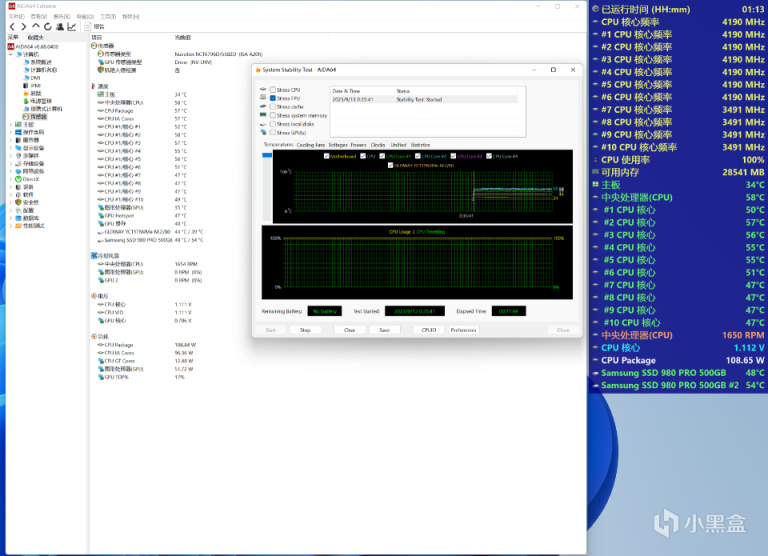768x556 pixels.
Task: Open Preferences in System Stability Test
Action: (x=463, y=329)
